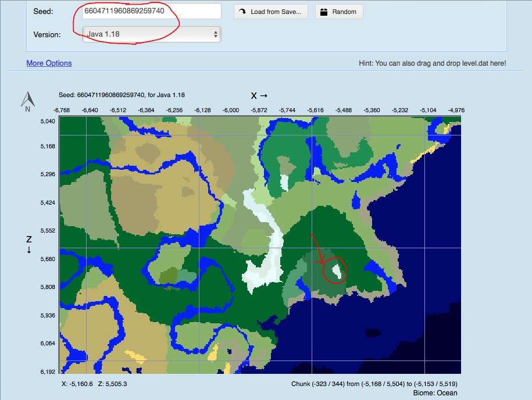Click the 'X: -5,160.6' coordinate readout
The height and width of the screenshot is (400, 532).
[77, 384]
